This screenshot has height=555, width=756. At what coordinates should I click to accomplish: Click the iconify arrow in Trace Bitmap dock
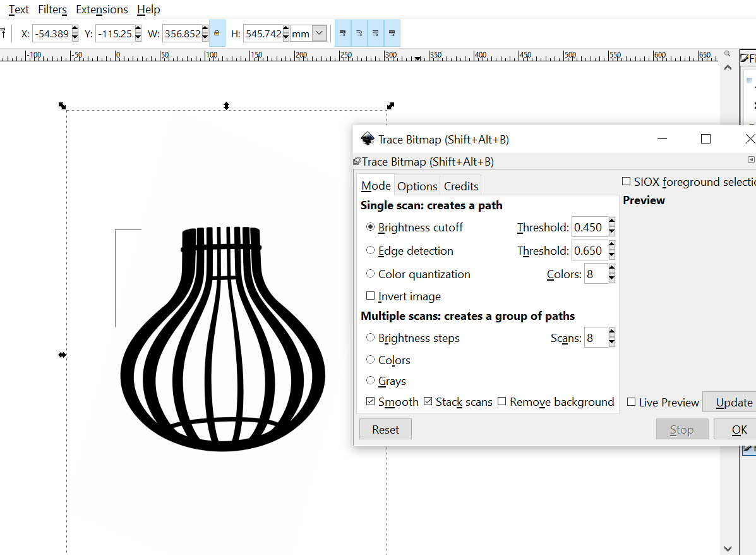[751, 160]
